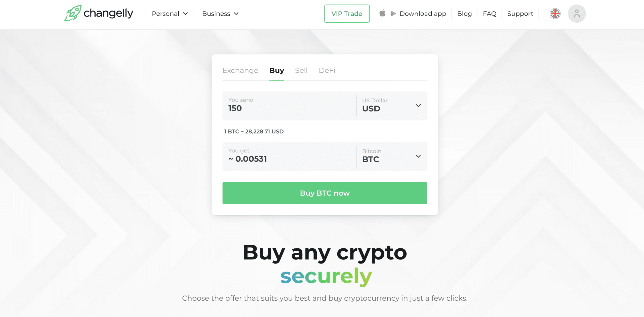Switch to the DeFi tab
The width and height of the screenshot is (644, 317).
[x=327, y=70]
